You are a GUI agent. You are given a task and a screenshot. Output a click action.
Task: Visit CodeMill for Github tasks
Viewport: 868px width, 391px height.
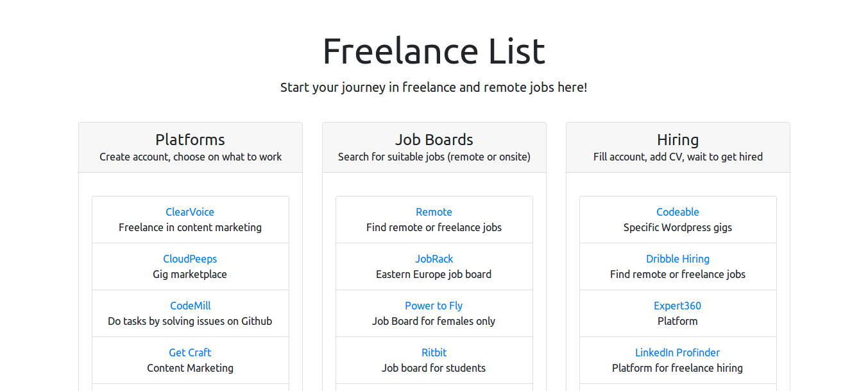190,306
